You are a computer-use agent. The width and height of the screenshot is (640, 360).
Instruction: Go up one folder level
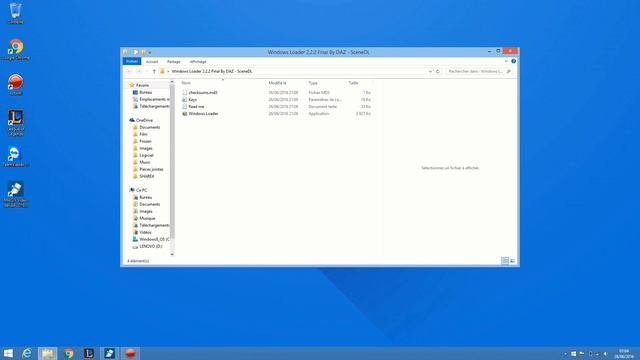[x=154, y=71]
